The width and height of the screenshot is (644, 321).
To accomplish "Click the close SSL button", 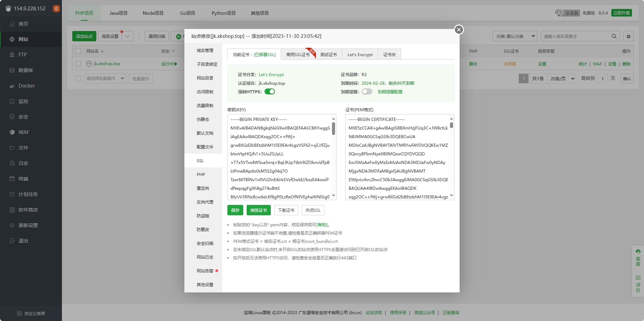I will point(313,210).
